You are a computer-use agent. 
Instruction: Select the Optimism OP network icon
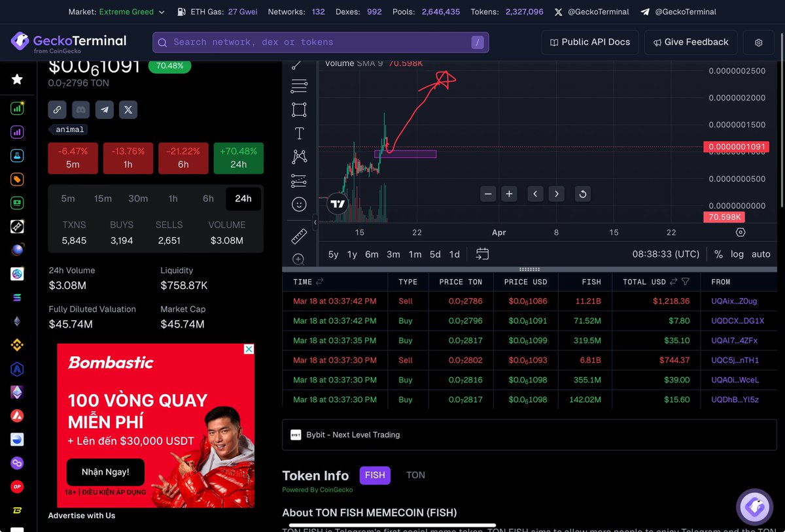[17, 486]
